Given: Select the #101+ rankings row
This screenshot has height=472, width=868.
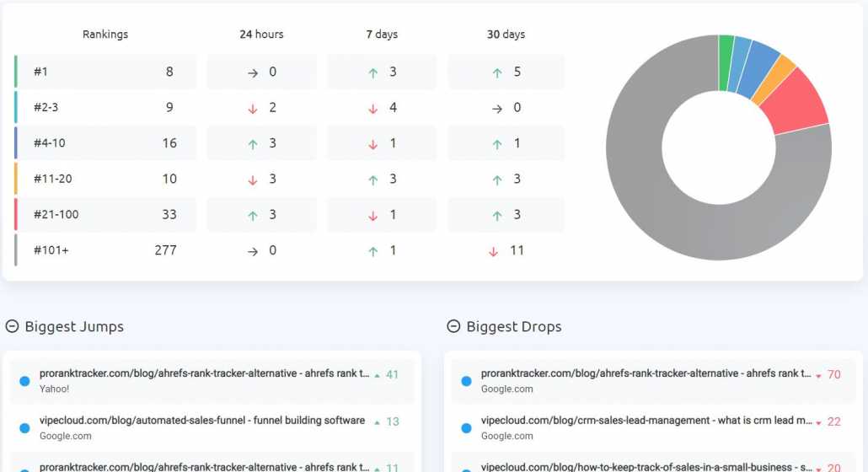Looking at the screenshot, I should click(x=105, y=250).
